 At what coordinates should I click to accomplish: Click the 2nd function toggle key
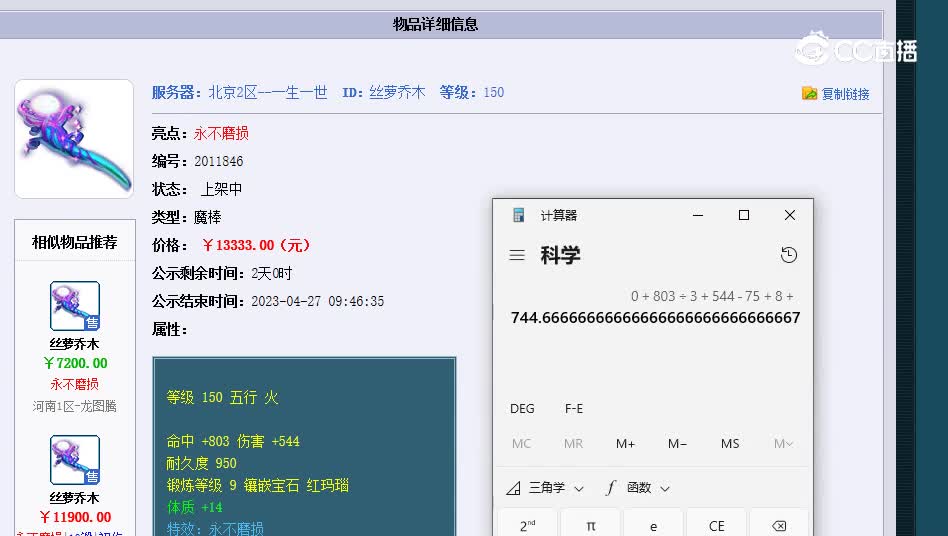click(528, 523)
